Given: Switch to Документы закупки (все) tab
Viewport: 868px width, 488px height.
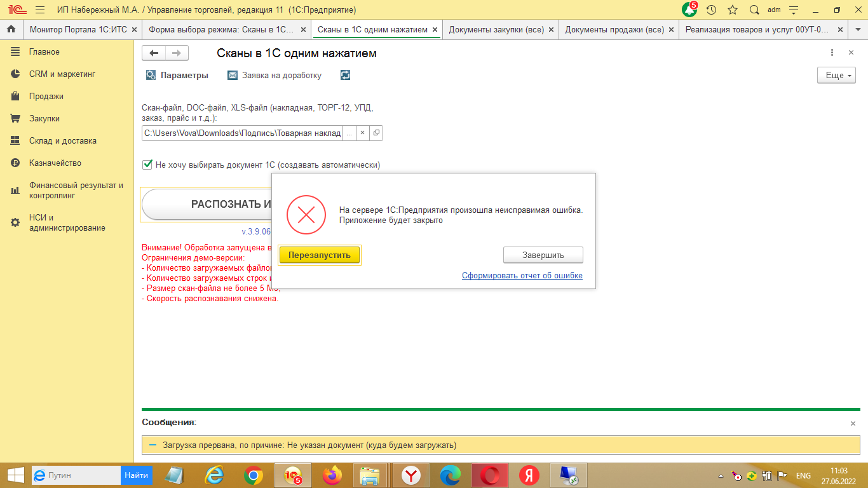Looking at the screenshot, I should [x=496, y=29].
